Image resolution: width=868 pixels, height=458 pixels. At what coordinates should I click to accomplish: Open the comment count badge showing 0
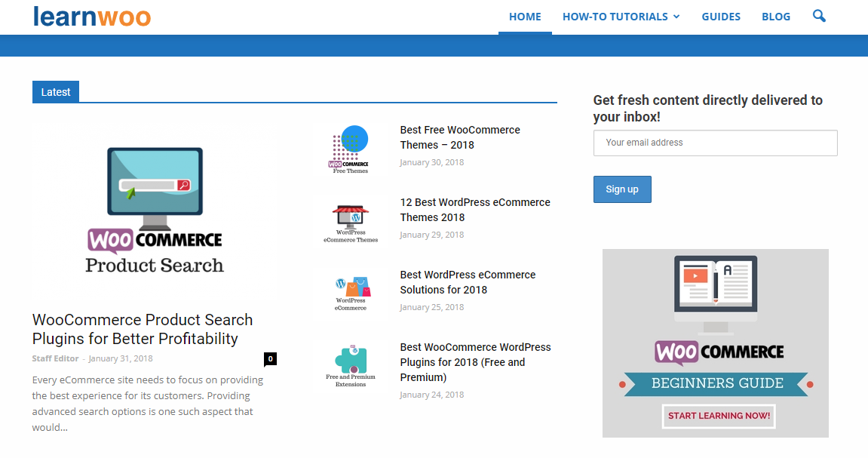tap(270, 359)
